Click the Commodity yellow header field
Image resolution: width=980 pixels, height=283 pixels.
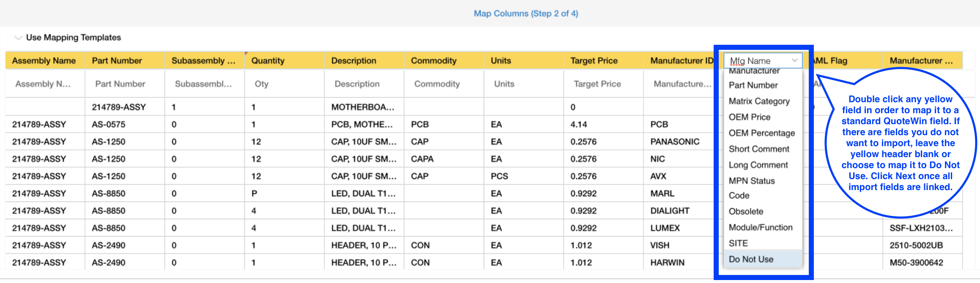444,60
